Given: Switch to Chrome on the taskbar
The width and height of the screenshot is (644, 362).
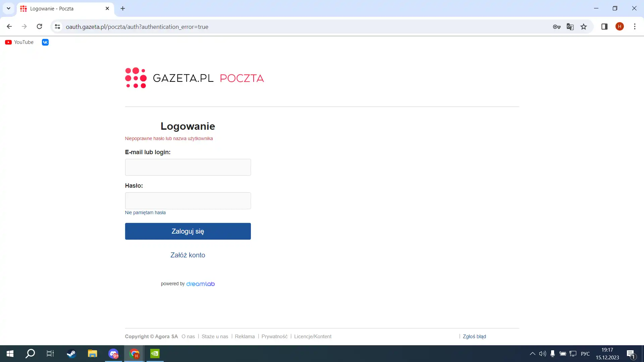Looking at the screenshot, I should coord(135,354).
